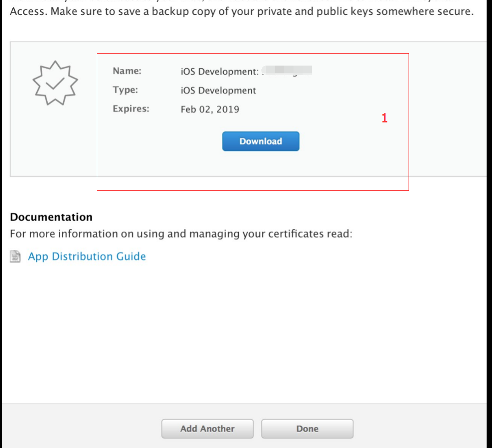Open the App Distribution Guide link
The width and height of the screenshot is (492, 448).
coord(87,257)
